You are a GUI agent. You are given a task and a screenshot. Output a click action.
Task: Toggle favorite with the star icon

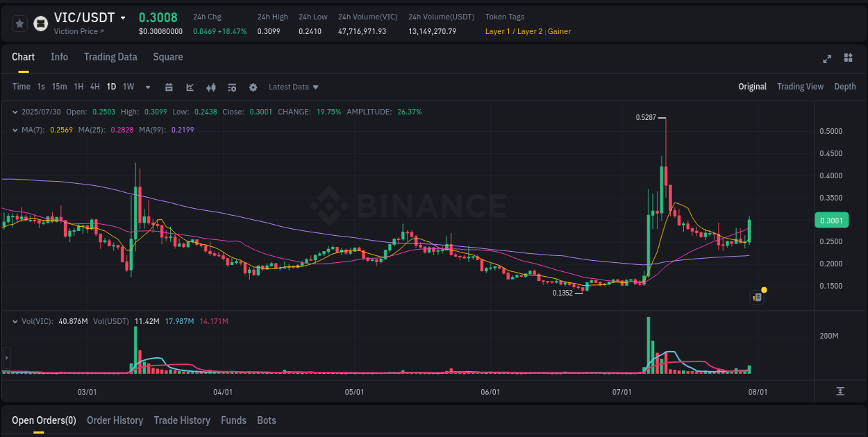click(x=19, y=23)
